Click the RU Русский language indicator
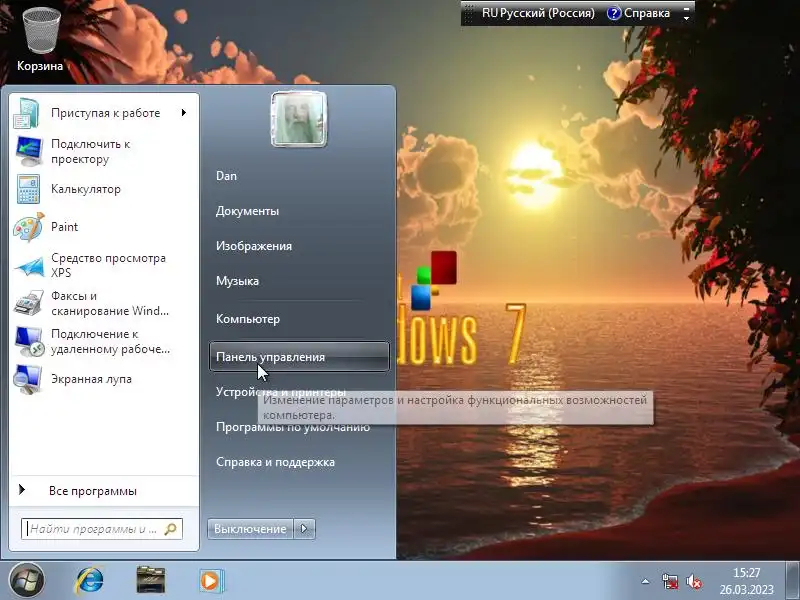This screenshot has width=800, height=600. [x=538, y=13]
